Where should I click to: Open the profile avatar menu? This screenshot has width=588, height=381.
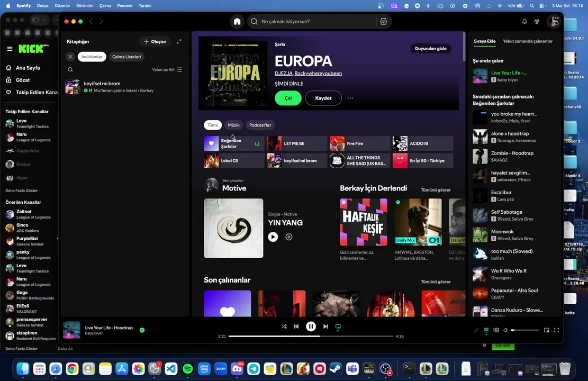pos(554,22)
